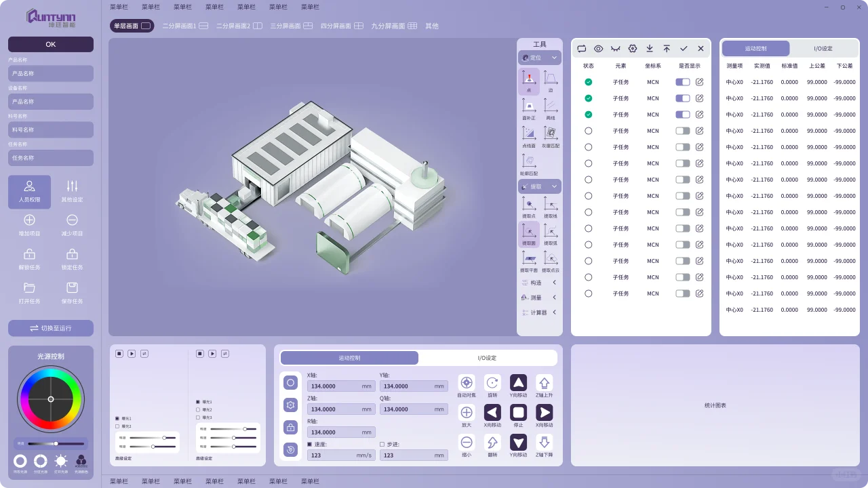
Task: Open I/O设定 tab in right measurement panel
Action: 823,49
